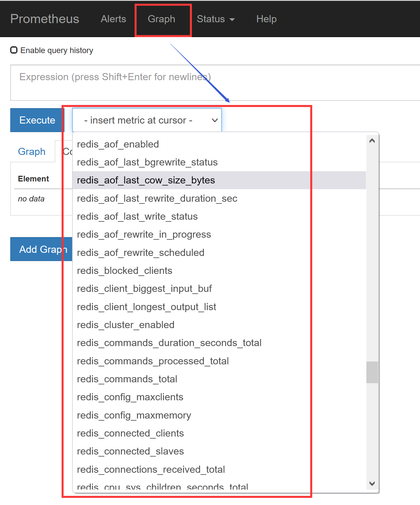This screenshot has height=505, width=420.
Task: Open Graph in the top navigation bar
Action: tap(161, 19)
